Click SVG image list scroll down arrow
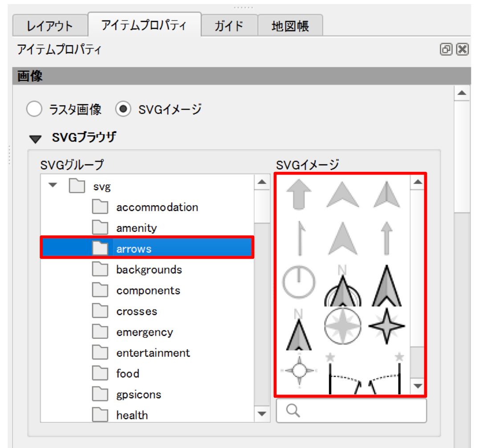Image resolution: width=479 pixels, height=448 pixels. 418,386
